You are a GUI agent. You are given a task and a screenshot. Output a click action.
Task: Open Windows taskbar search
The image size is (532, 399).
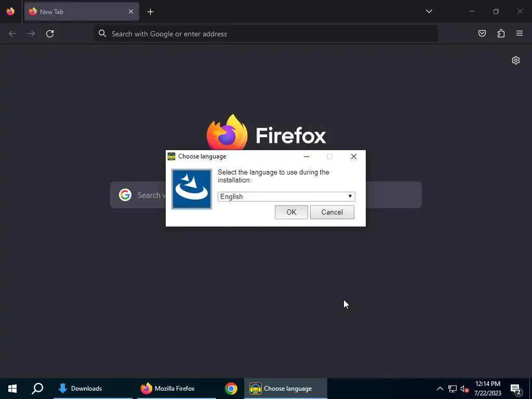tap(37, 389)
